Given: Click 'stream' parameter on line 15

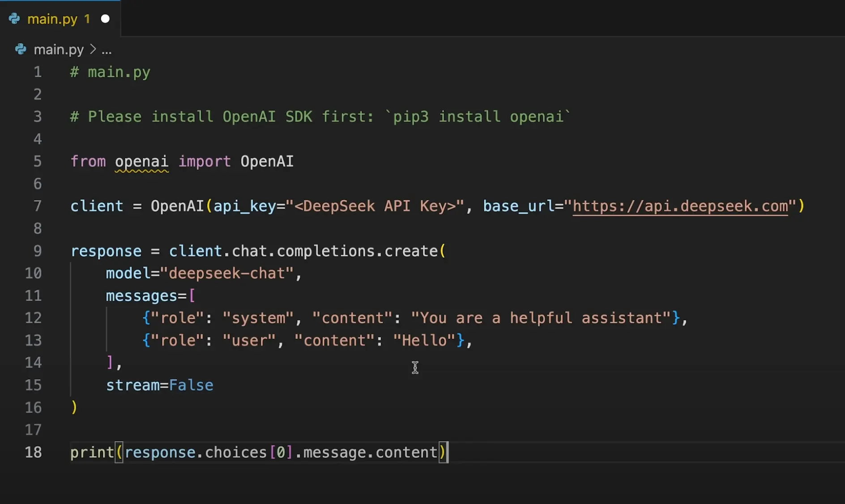Looking at the screenshot, I should coord(133,385).
